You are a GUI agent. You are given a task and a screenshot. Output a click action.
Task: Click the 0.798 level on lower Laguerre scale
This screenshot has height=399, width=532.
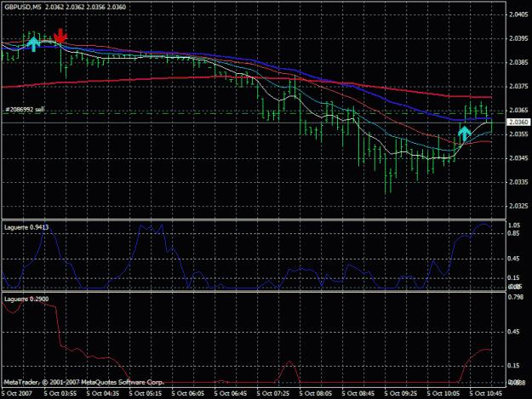point(515,297)
